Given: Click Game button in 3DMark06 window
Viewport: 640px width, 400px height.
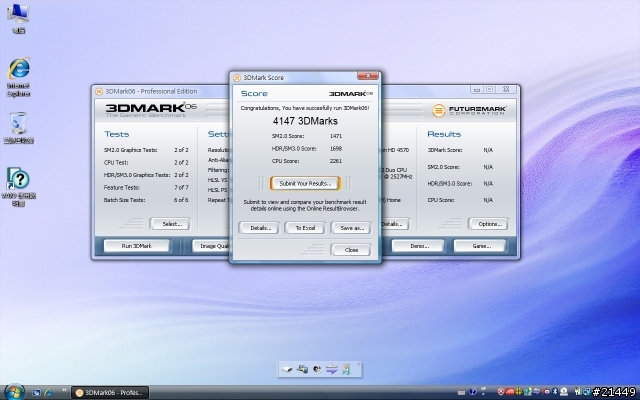Looking at the screenshot, I should pyautogui.click(x=480, y=246).
